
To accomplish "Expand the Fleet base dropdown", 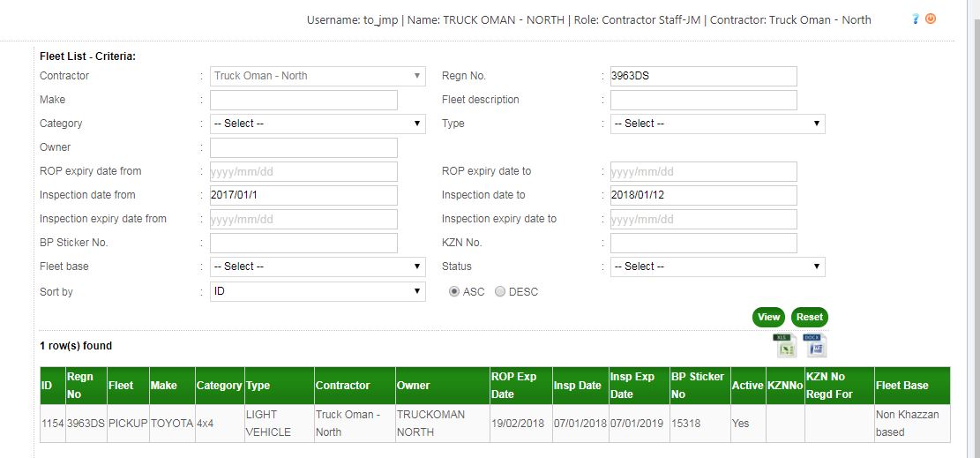I will [x=318, y=267].
